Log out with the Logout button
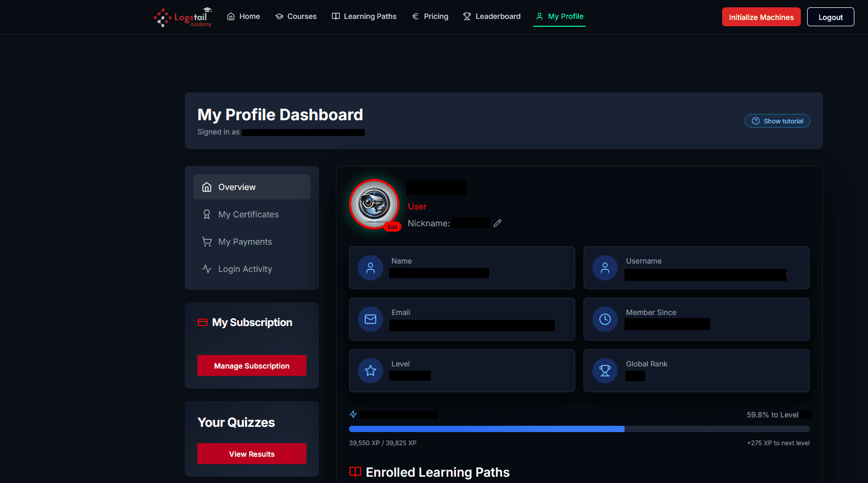The height and width of the screenshot is (483, 868). coord(830,17)
